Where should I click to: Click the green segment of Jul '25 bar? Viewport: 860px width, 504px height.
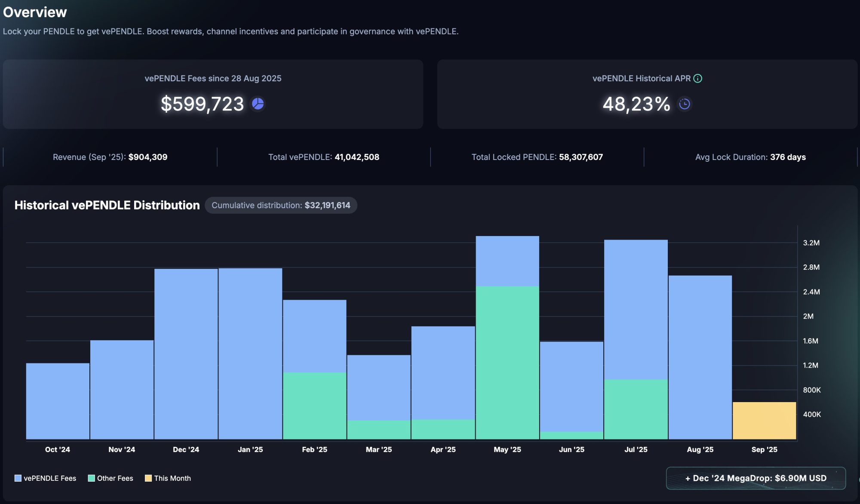(x=636, y=409)
